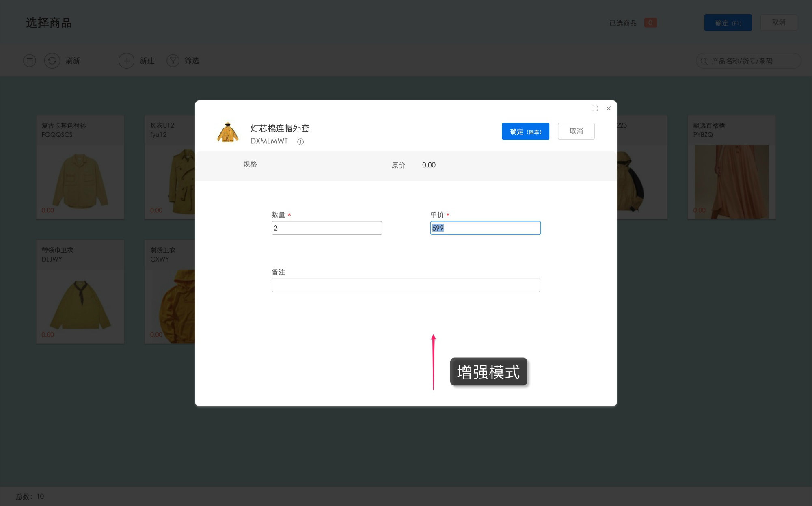
Task: Select the 复古卡其色衬衫 product card
Action: tap(80, 167)
